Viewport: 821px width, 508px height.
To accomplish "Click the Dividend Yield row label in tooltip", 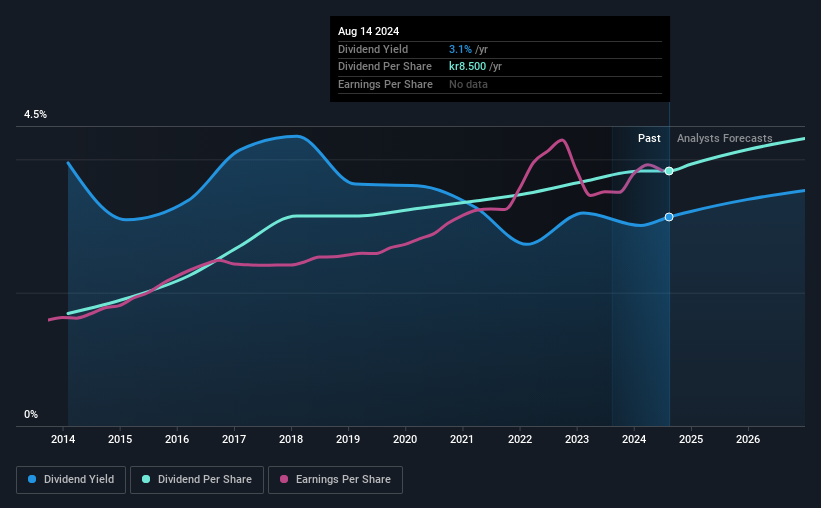I will pyautogui.click(x=373, y=49).
